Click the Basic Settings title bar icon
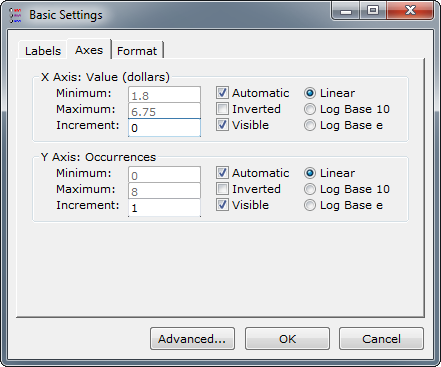This screenshot has width=441, height=367. (x=15, y=15)
